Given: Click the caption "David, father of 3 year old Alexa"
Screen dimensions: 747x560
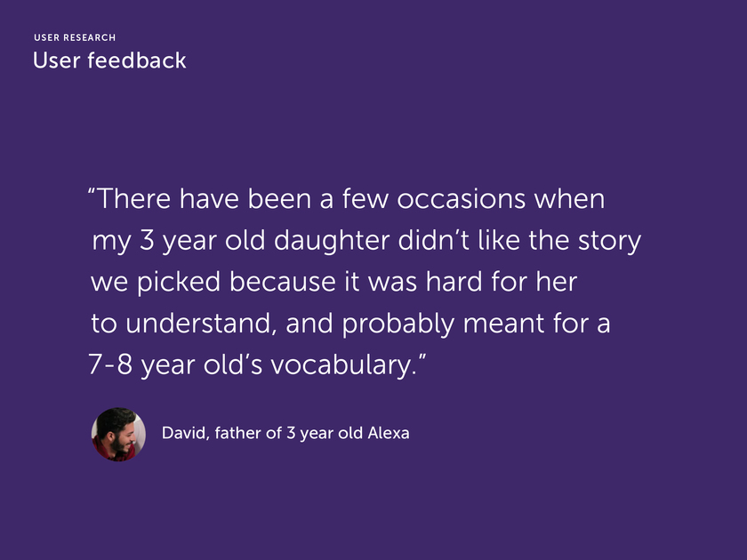Looking at the screenshot, I should (285, 433).
